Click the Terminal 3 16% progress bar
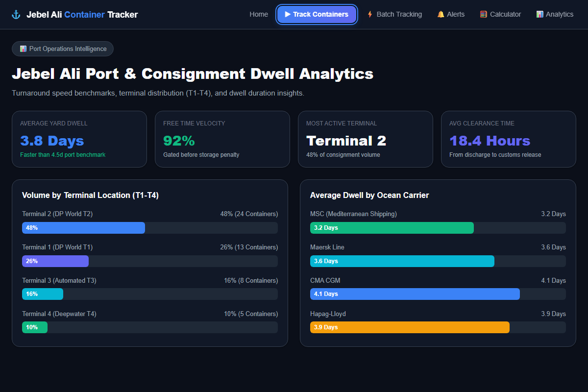The height and width of the screenshot is (392, 588). pyautogui.click(x=150, y=294)
